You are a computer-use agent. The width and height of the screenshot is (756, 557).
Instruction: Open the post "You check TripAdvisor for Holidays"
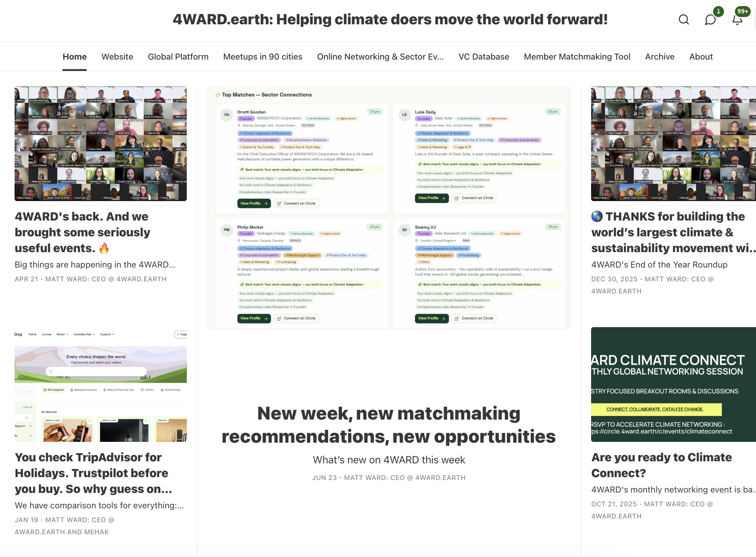coord(94,473)
